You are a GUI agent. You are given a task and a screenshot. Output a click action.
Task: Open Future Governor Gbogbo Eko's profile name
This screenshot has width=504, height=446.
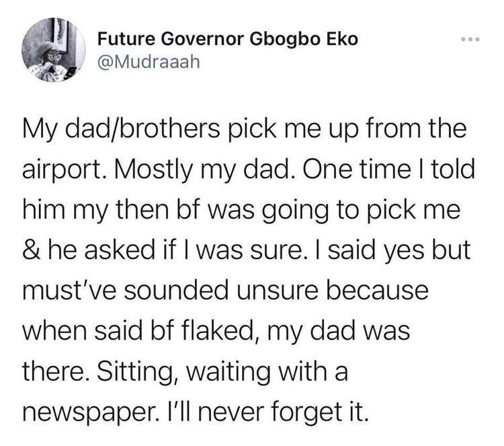click(228, 40)
